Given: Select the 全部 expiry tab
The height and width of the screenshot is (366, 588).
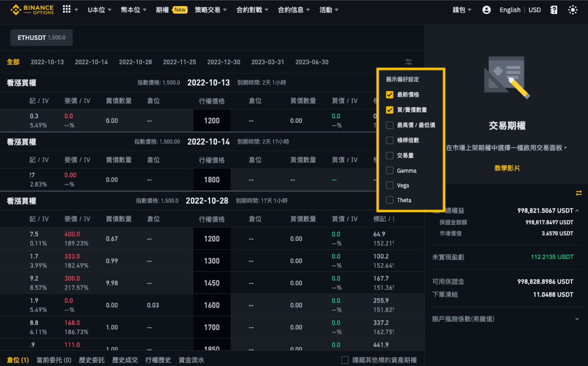Looking at the screenshot, I should tap(13, 62).
